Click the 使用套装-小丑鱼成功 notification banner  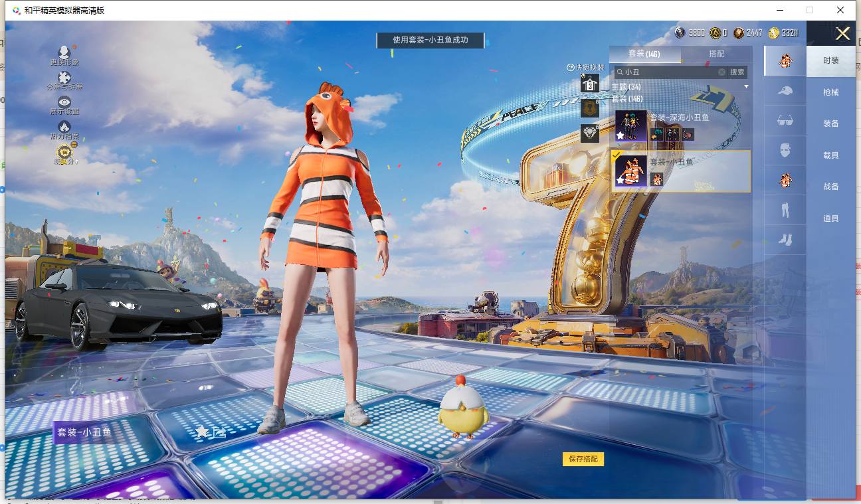(x=430, y=40)
